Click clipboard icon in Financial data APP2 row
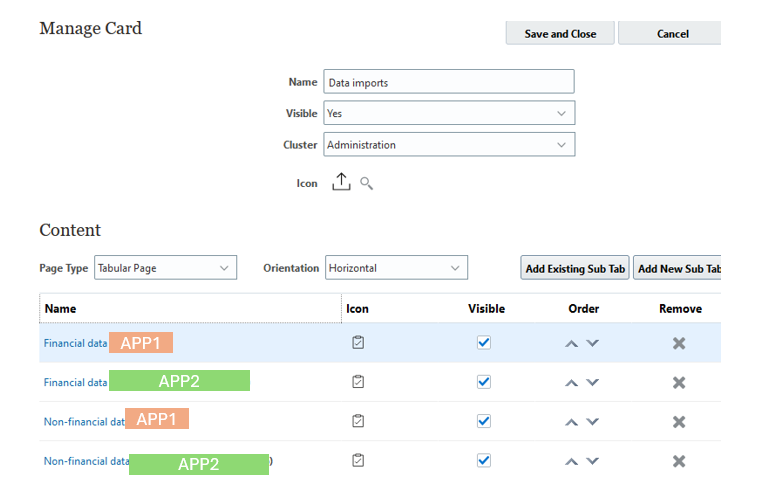This screenshot has height=492, width=773. 358,381
